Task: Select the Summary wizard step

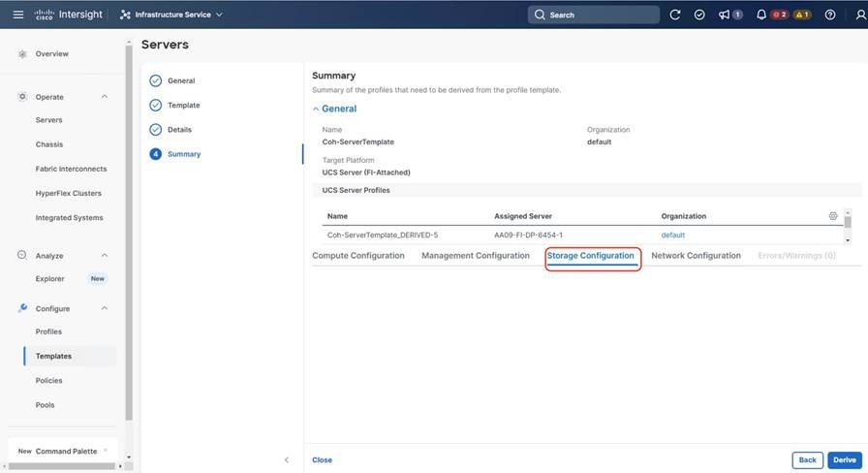Action: coord(184,154)
